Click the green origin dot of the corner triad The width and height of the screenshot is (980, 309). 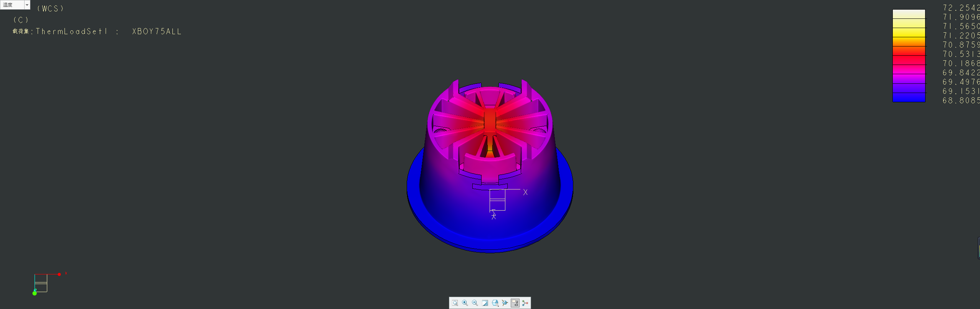[x=35, y=293]
